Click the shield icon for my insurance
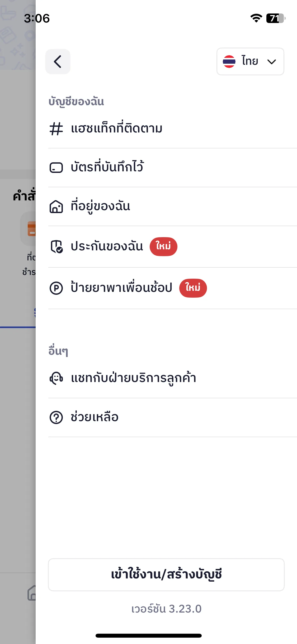 tap(56, 247)
